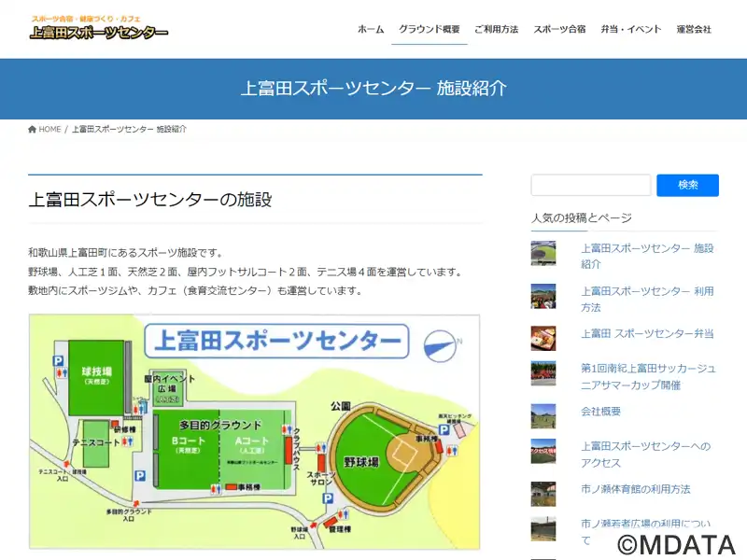Click the thumbnail beside アクセス post
This screenshot has height=560, width=747.
(543, 451)
